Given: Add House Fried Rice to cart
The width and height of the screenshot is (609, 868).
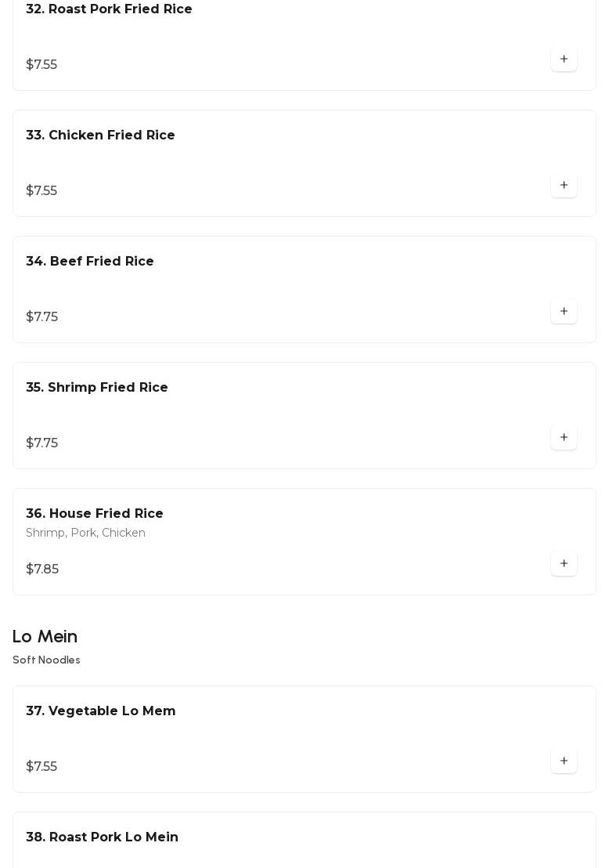Looking at the screenshot, I should (564, 563).
